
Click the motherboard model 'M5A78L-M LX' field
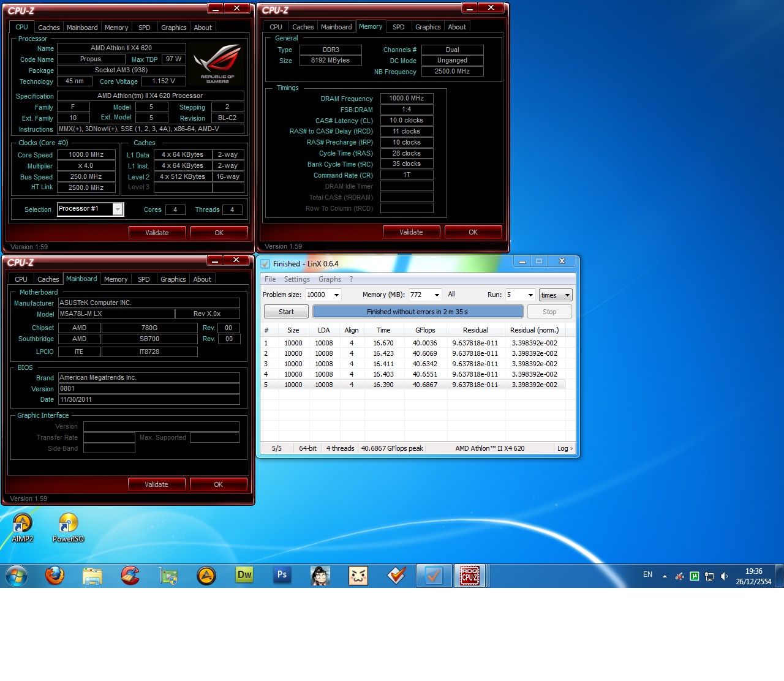tap(116, 314)
